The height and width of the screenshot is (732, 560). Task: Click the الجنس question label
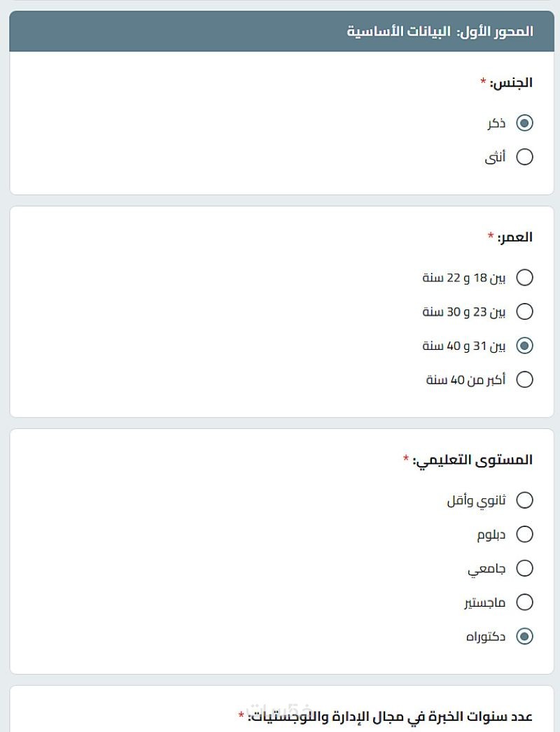[x=511, y=83]
